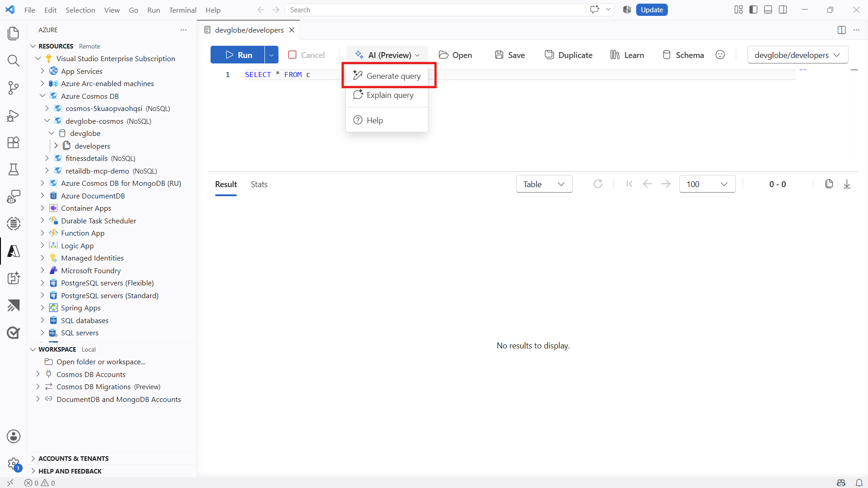Viewport: 868px width, 488px height.
Task: Select Explain query menu item
Action: click(387, 95)
